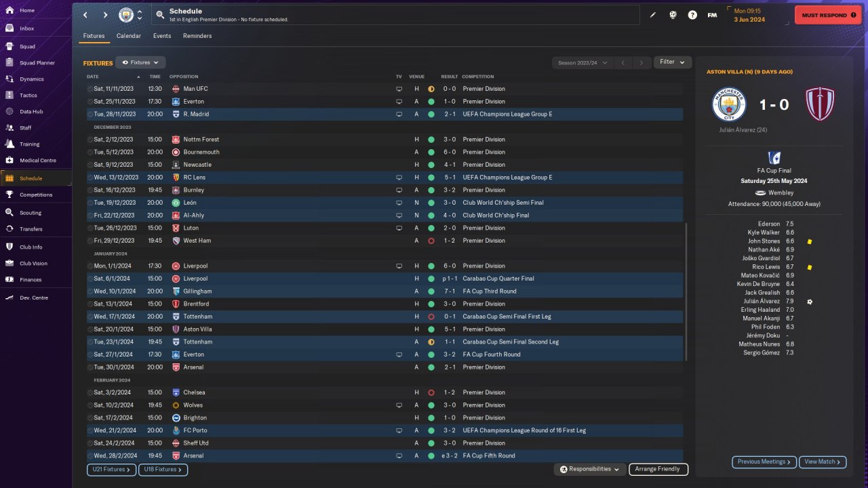Switch to the Reminders tab

pyautogui.click(x=197, y=36)
